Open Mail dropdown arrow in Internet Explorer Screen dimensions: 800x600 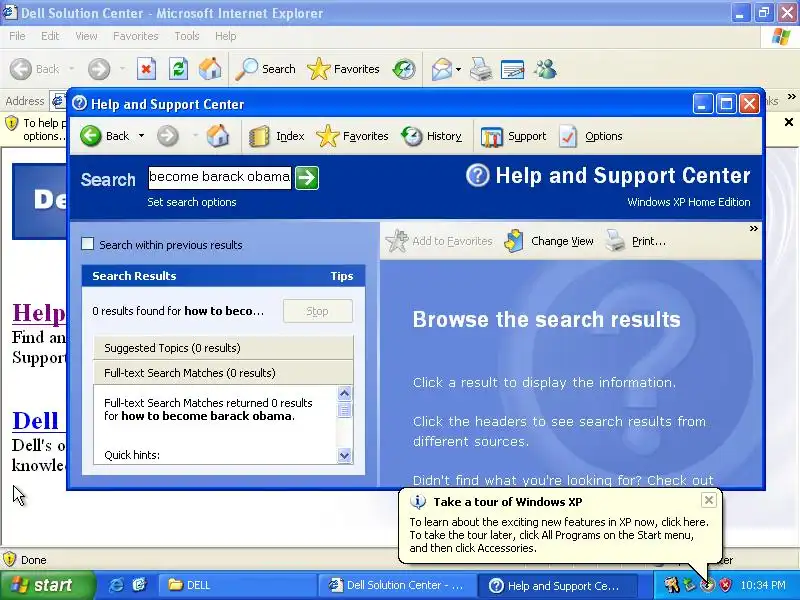click(458, 69)
